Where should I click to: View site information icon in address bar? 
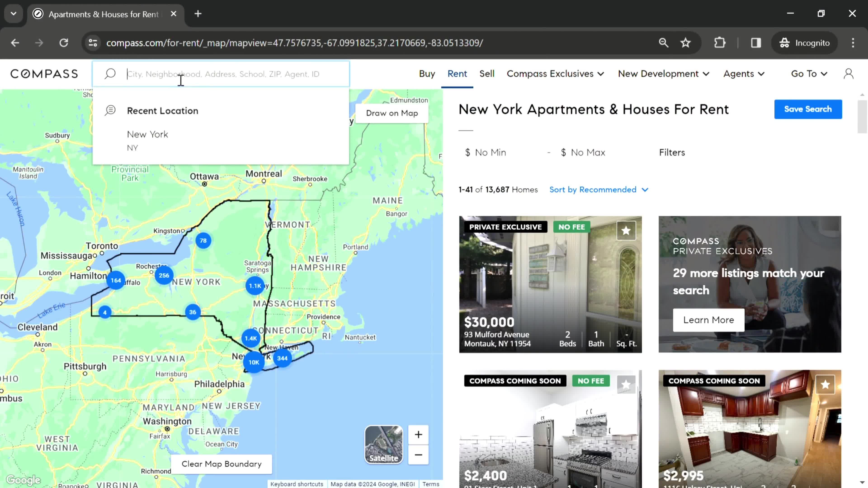(93, 43)
